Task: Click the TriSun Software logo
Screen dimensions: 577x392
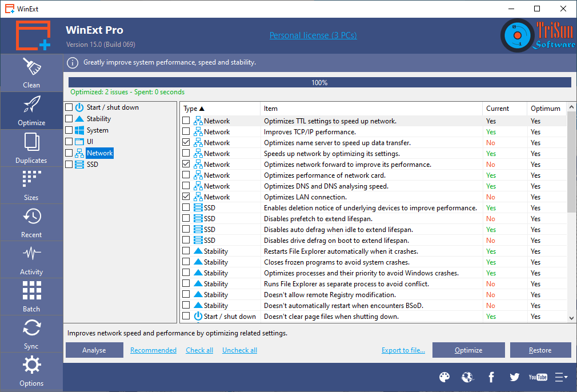Action: 538,35
